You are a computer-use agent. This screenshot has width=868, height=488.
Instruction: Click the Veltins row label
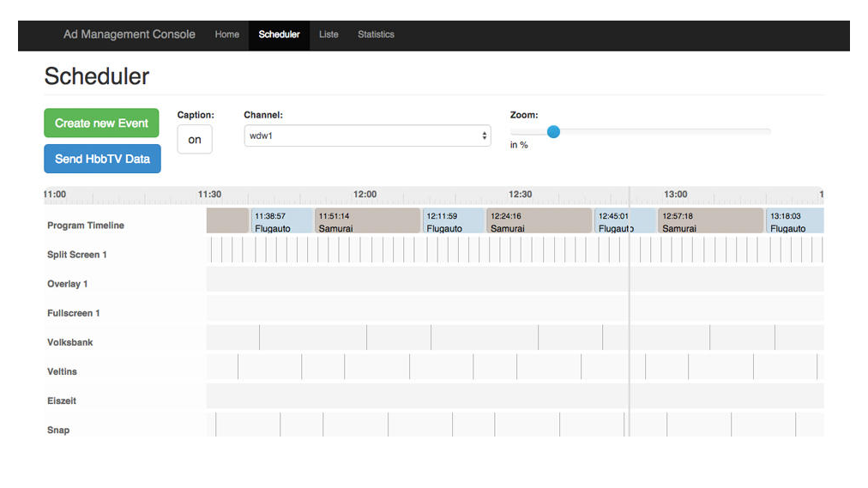62,372
